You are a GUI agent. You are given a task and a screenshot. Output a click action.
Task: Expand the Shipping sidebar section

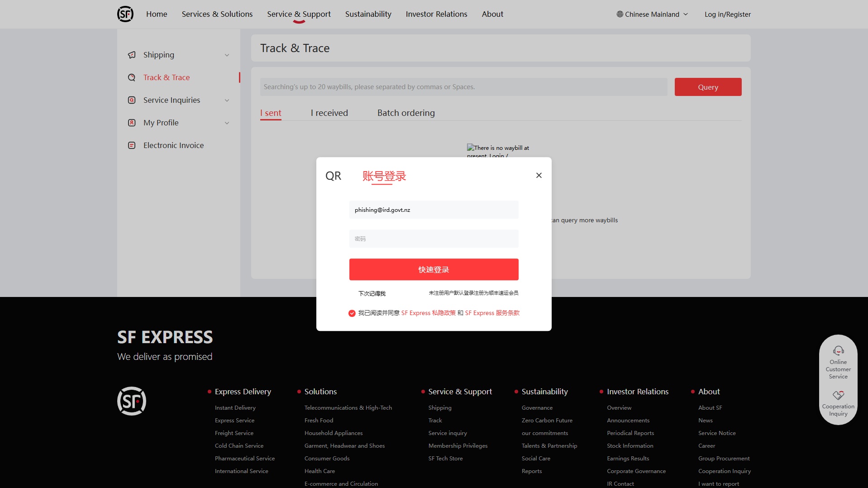(227, 55)
